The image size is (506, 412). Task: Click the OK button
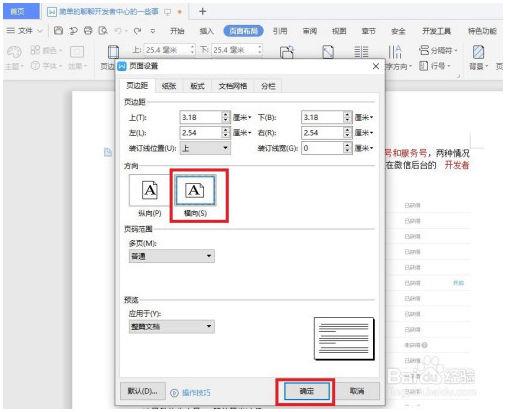(306, 391)
